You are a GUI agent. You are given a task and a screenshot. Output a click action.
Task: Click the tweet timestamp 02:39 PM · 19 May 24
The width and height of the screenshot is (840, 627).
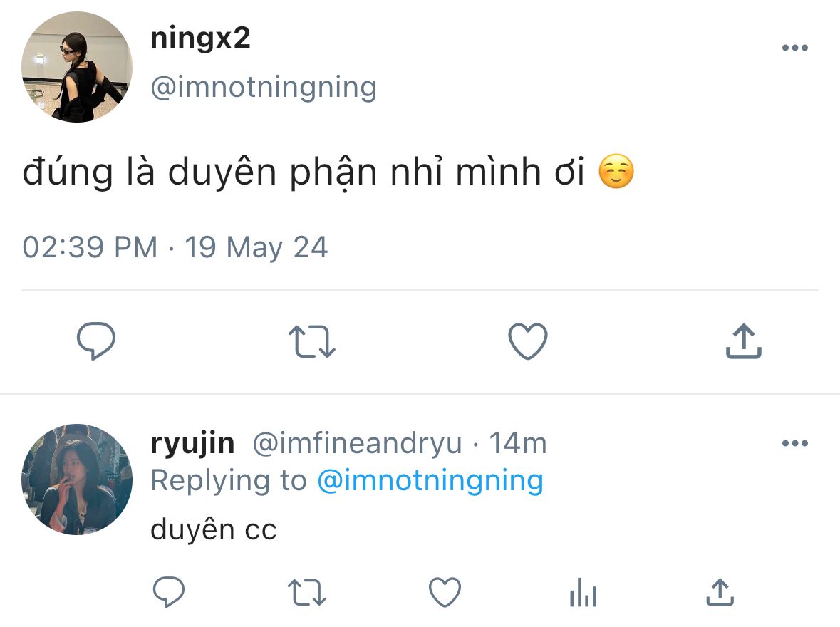(175, 247)
